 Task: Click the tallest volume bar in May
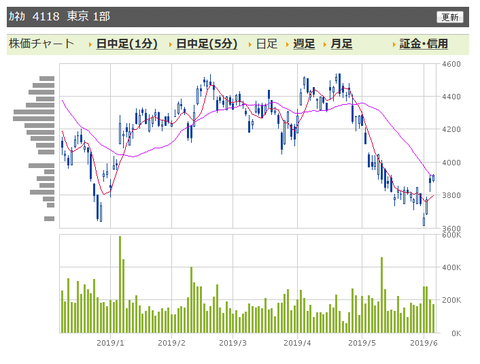(x=382, y=295)
